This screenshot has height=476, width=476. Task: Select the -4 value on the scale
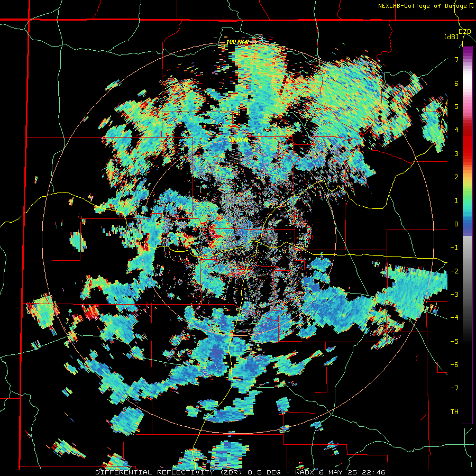[x=454, y=318]
